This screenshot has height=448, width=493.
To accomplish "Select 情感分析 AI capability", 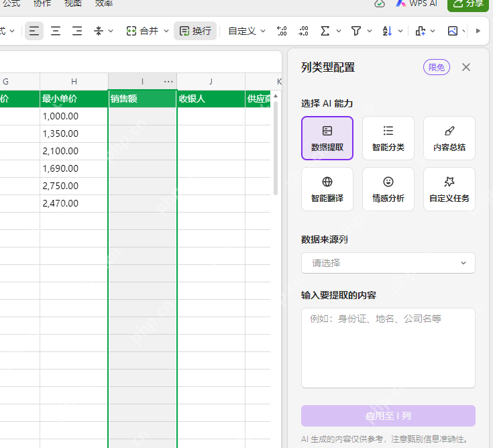I will tap(388, 189).
